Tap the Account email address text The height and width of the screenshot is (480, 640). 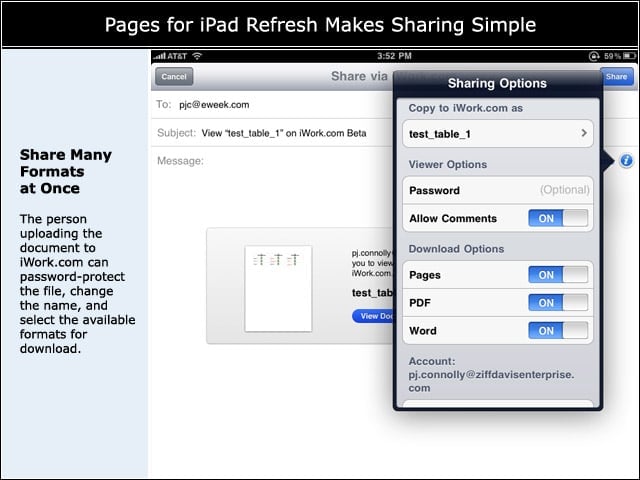[x=491, y=381]
